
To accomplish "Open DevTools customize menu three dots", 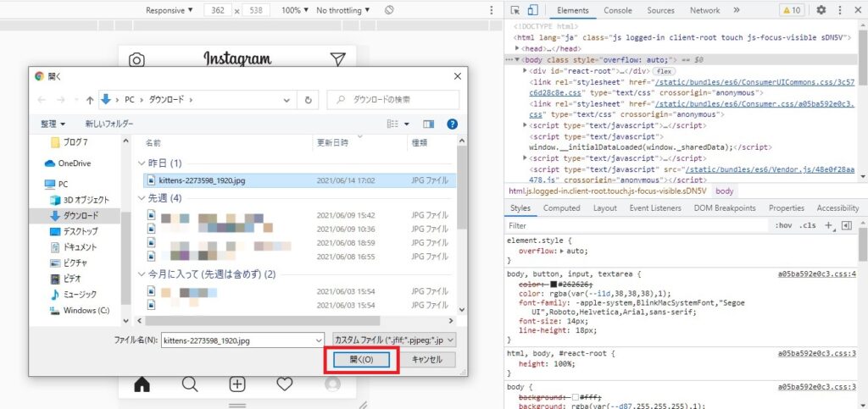I will pos(840,10).
